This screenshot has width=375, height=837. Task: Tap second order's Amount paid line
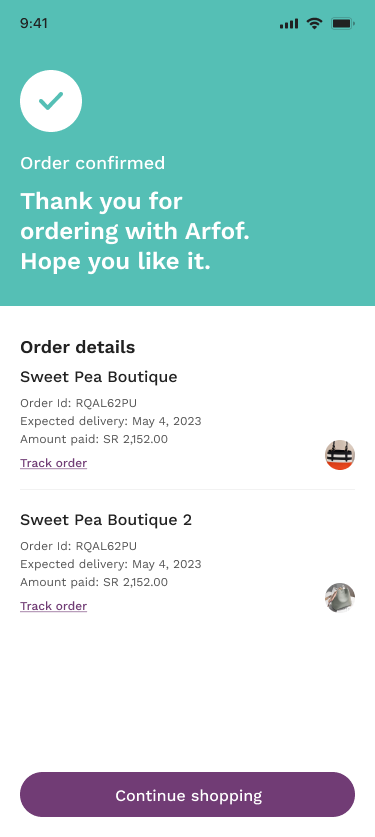[x=94, y=582]
